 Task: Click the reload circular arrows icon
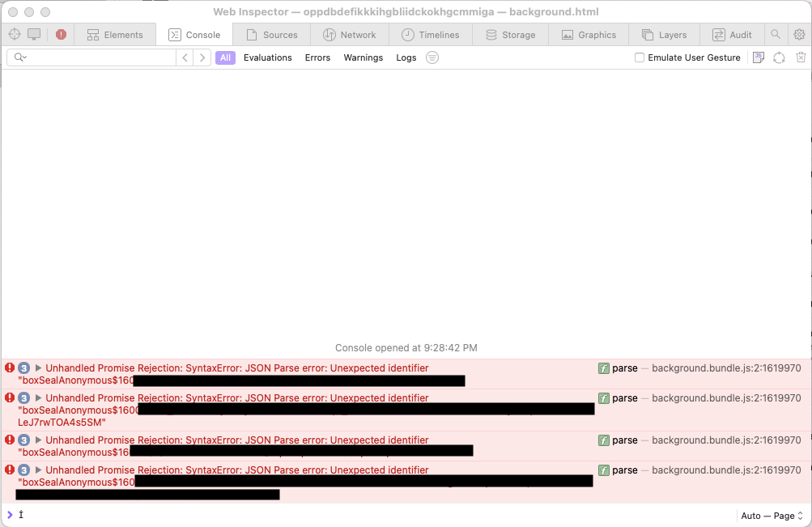(779, 57)
